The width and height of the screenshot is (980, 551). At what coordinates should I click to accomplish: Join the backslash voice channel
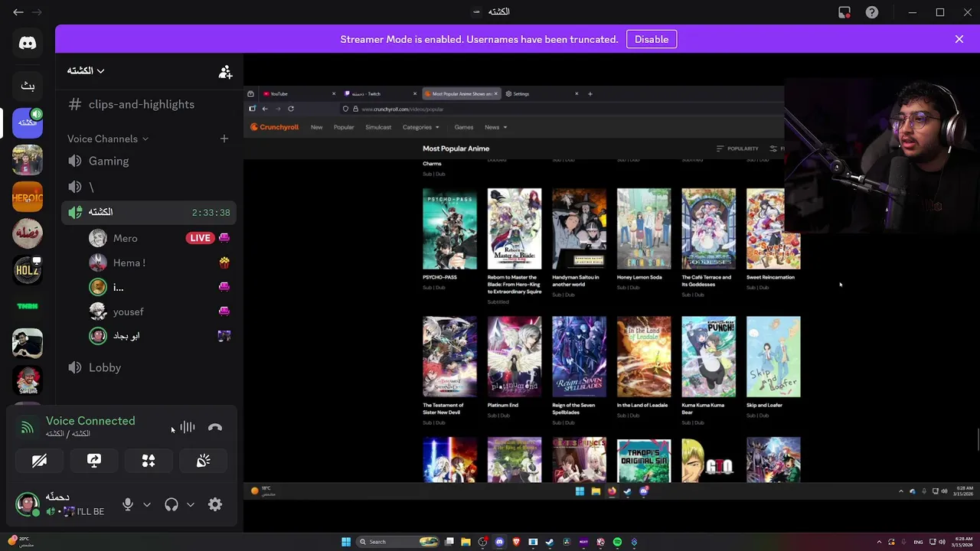[149, 187]
